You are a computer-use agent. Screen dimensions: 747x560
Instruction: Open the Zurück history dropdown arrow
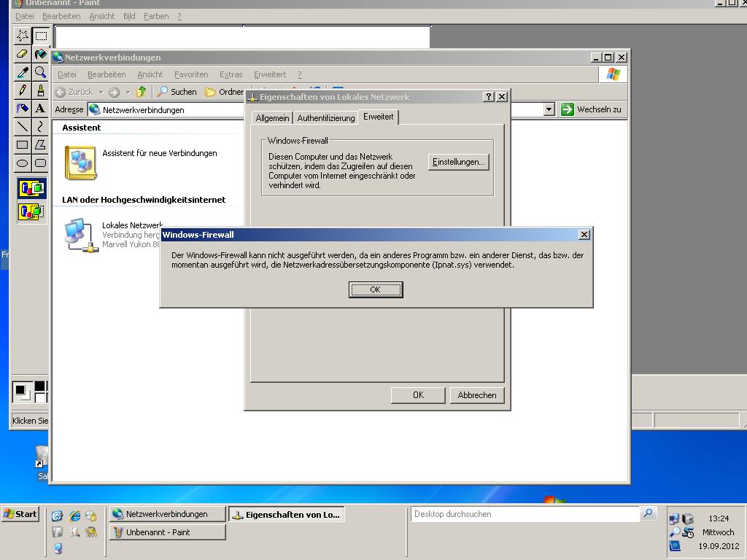[x=101, y=92]
